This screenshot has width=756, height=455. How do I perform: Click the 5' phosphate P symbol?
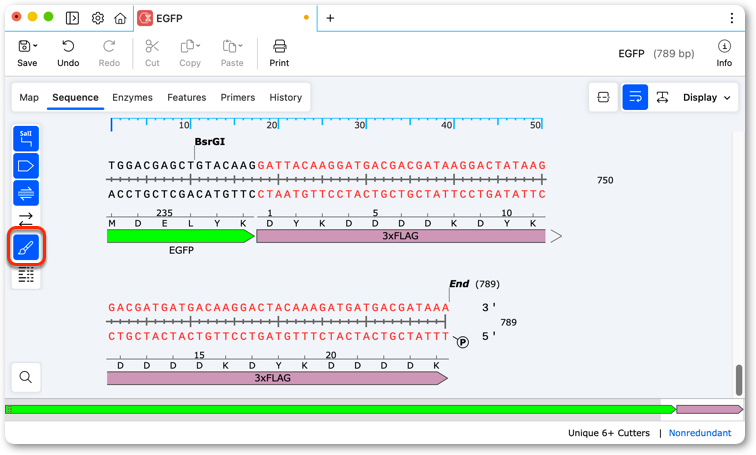(462, 342)
